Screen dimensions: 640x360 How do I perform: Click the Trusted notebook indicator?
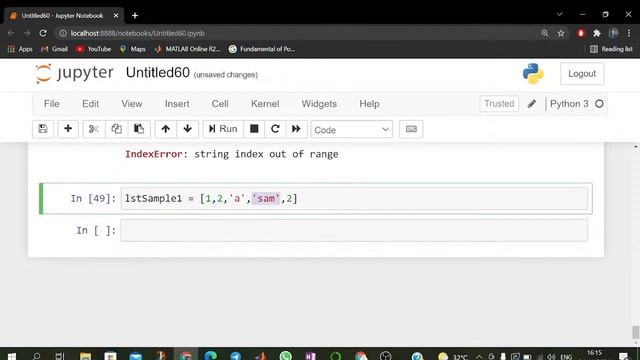(499, 104)
